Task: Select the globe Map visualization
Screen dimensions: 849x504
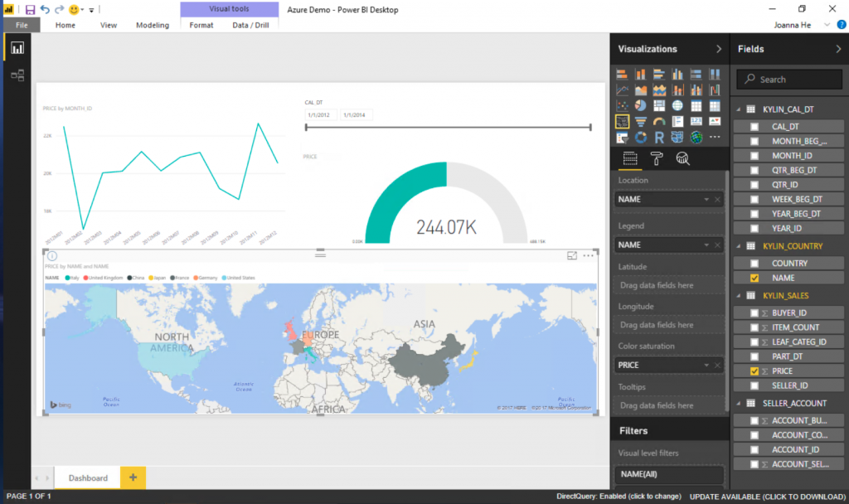Action: (x=677, y=105)
